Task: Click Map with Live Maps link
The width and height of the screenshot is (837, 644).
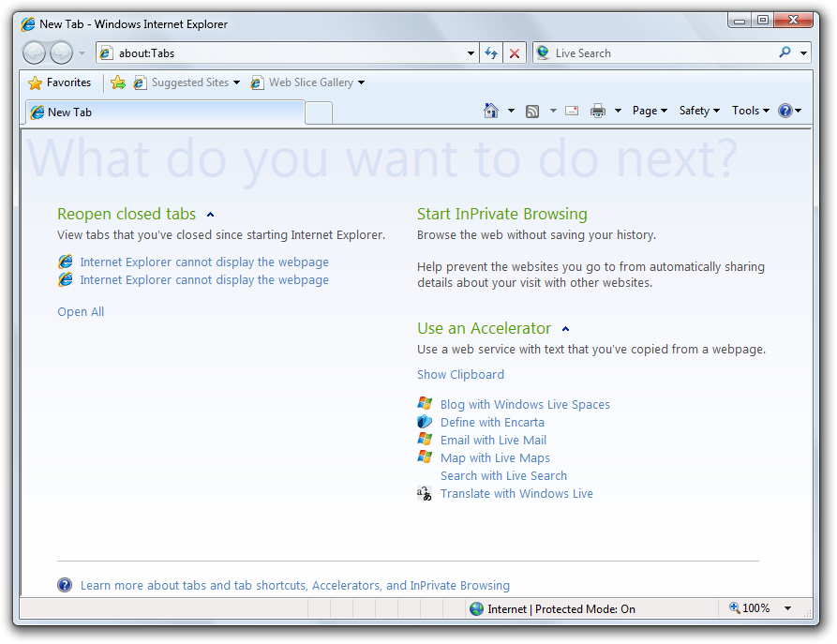Action: point(495,458)
